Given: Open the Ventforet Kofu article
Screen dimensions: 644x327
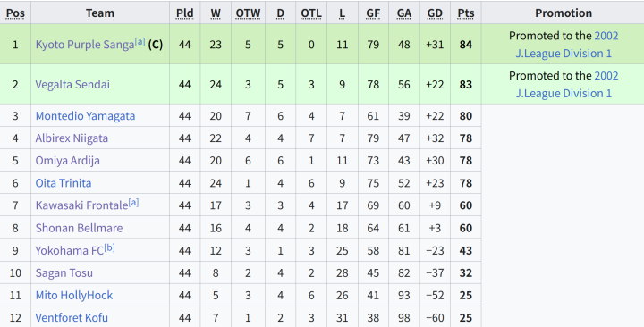Looking at the screenshot, I should tap(72, 318).
